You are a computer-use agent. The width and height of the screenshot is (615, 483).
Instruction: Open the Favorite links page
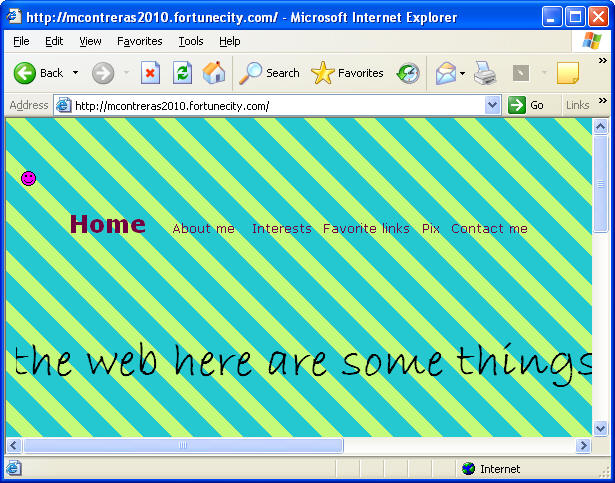click(366, 228)
